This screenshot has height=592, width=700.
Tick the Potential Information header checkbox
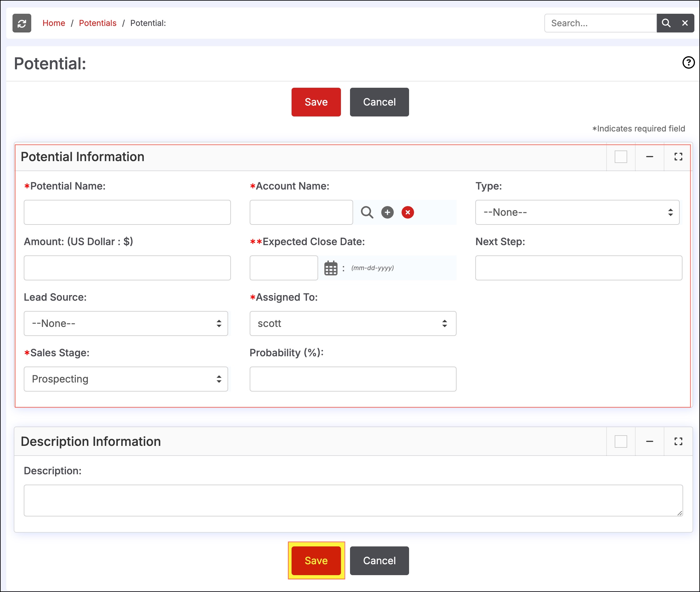click(621, 157)
